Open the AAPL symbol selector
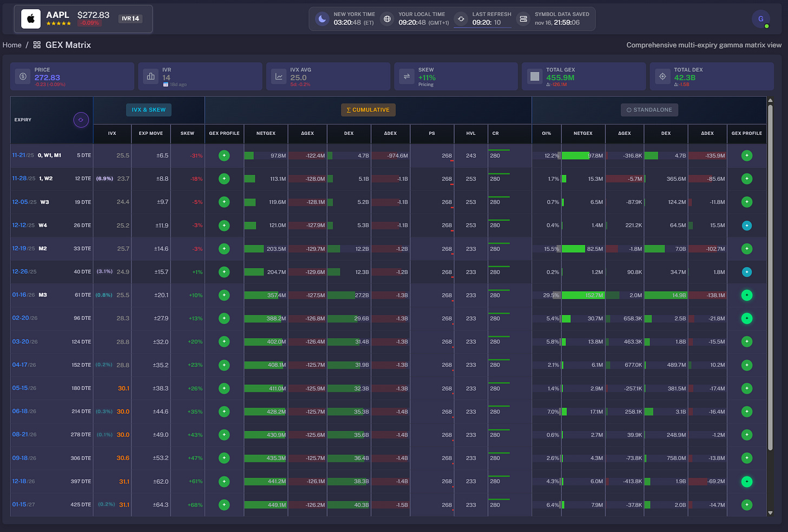This screenshot has width=788, height=532. (83, 19)
